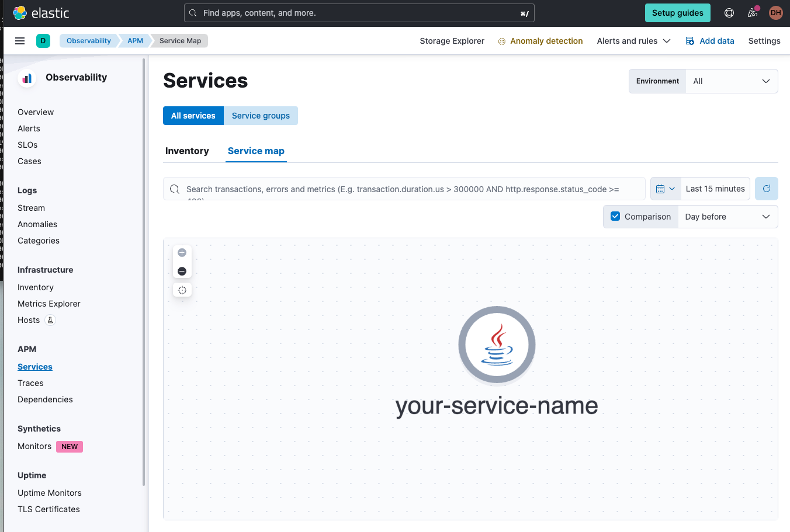Refresh the service map data
Screen dimensions: 790x532
click(766, 188)
